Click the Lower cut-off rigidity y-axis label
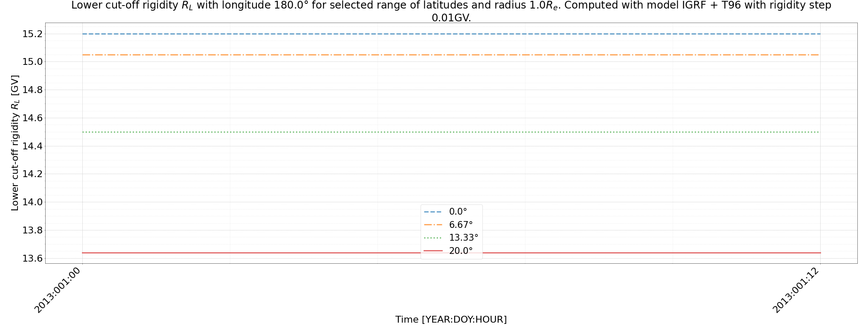Screen dimensions: 868x335 pos(15,143)
